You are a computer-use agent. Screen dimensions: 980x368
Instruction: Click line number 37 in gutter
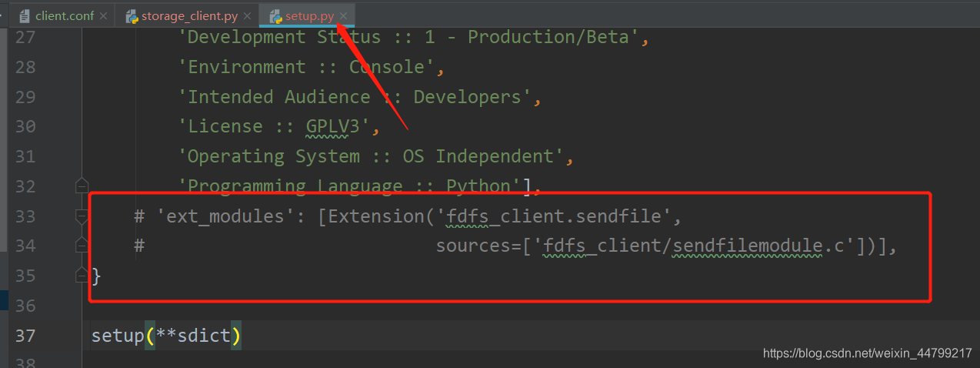point(25,336)
